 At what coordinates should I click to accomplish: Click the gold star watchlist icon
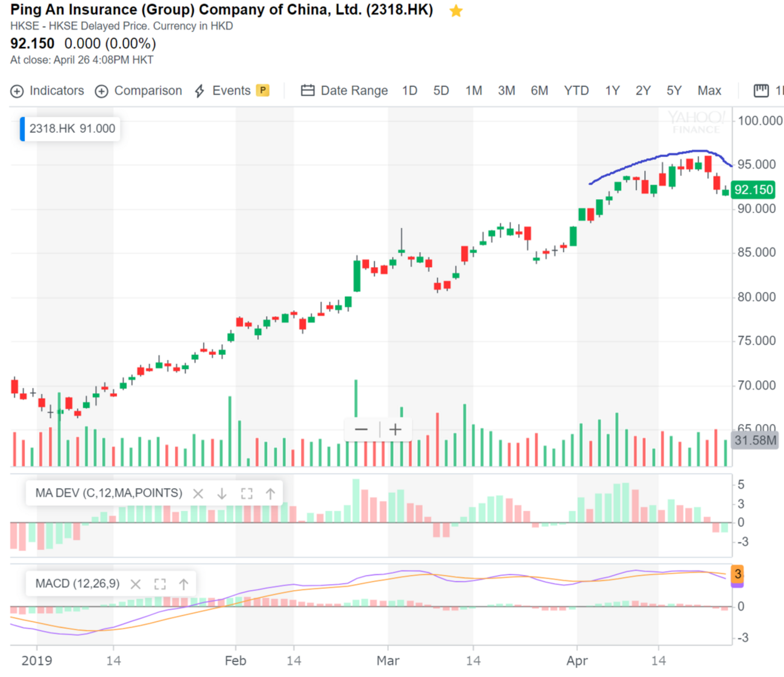click(456, 11)
